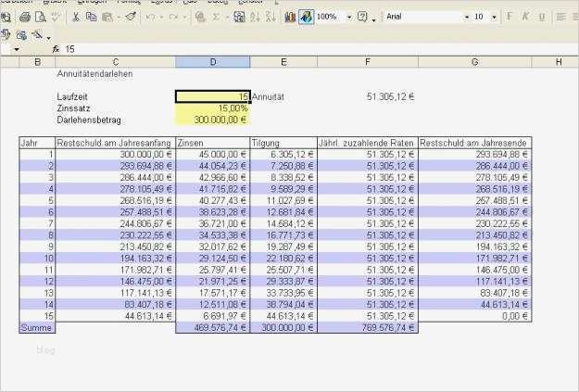This screenshot has height=392, width=579.
Task: Toggle Italic formatting (K)
Action: [x=525, y=17]
